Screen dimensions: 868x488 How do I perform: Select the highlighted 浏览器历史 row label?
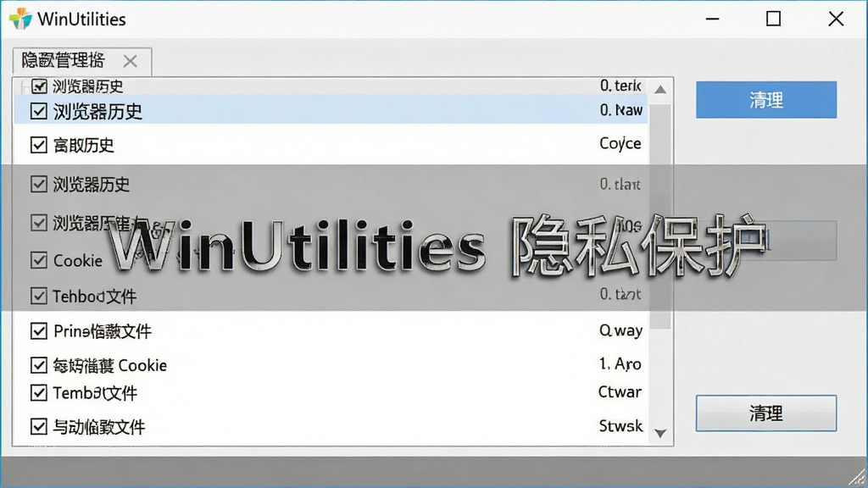point(97,112)
